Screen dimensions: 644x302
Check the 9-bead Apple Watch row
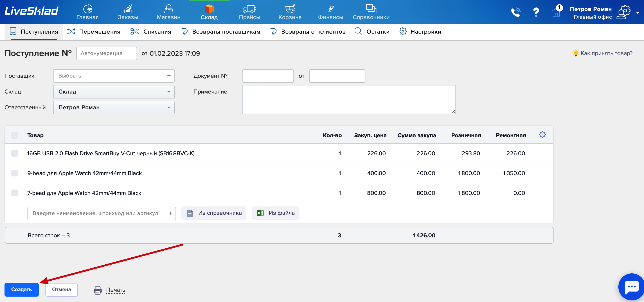(x=15, y=173)
